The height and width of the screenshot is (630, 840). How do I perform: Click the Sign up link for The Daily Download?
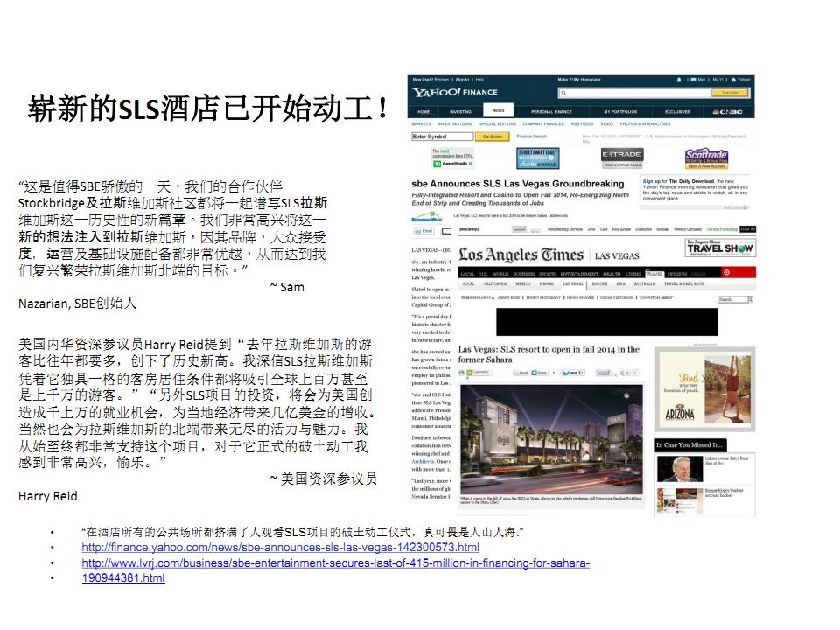click(650, 182)
